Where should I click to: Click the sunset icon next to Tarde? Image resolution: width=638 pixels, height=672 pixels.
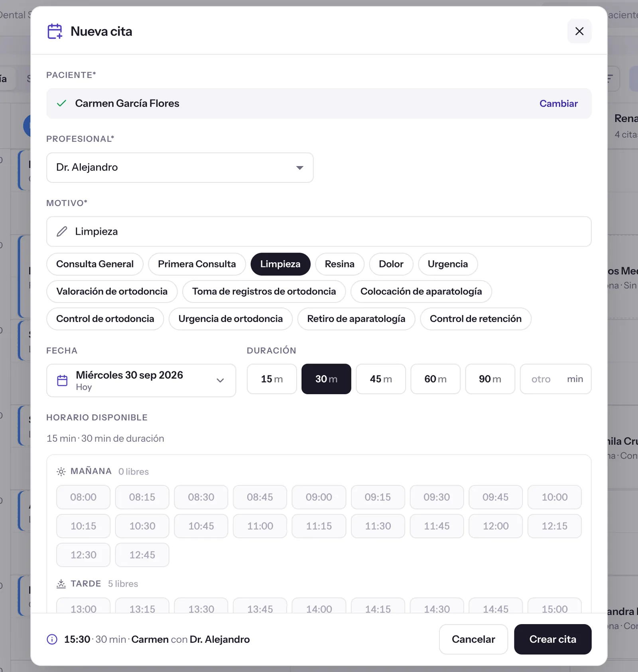pos(61,584)
